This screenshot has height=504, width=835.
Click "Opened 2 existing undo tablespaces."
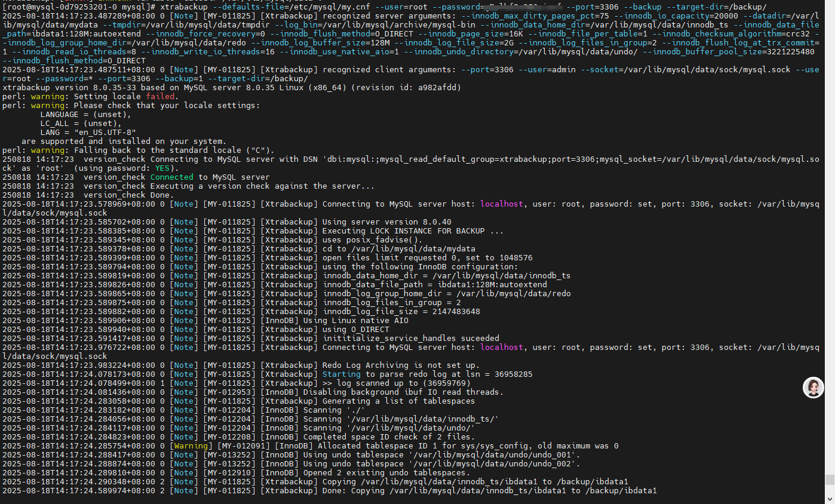[386, 473]
